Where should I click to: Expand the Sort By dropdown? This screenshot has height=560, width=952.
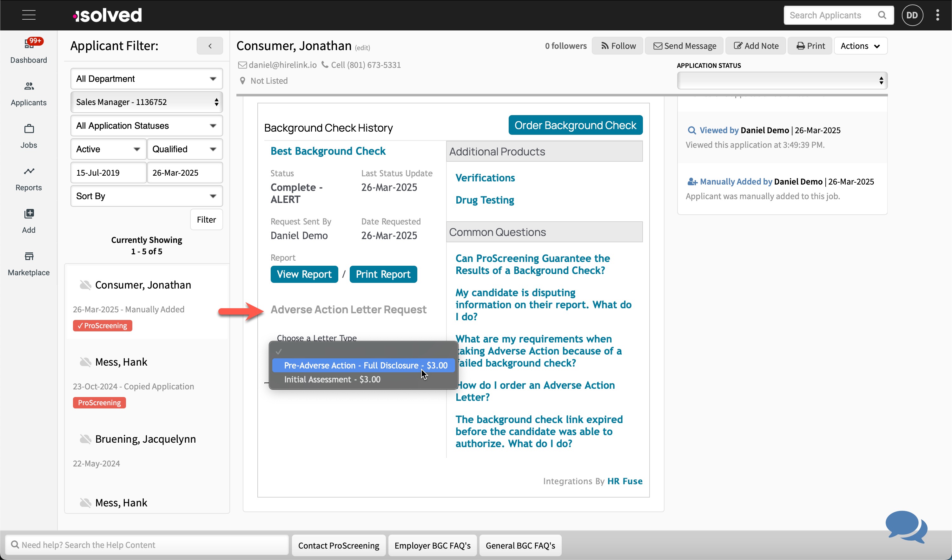[x=147, y=196]
